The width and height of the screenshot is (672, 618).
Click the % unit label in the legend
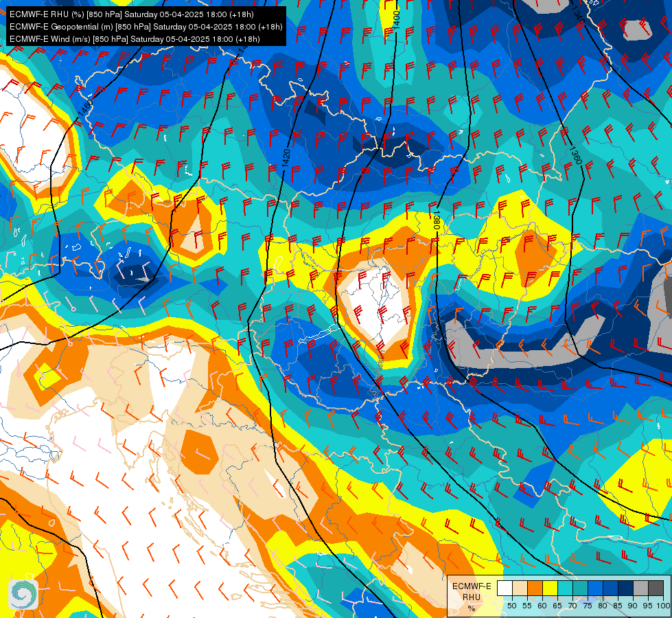click(472, 608)
